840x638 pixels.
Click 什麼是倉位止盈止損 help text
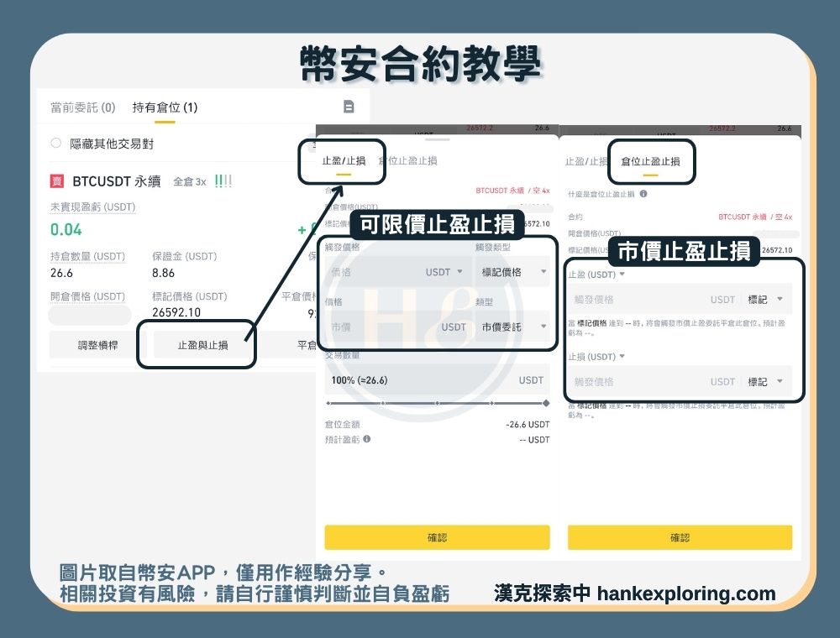601,194
